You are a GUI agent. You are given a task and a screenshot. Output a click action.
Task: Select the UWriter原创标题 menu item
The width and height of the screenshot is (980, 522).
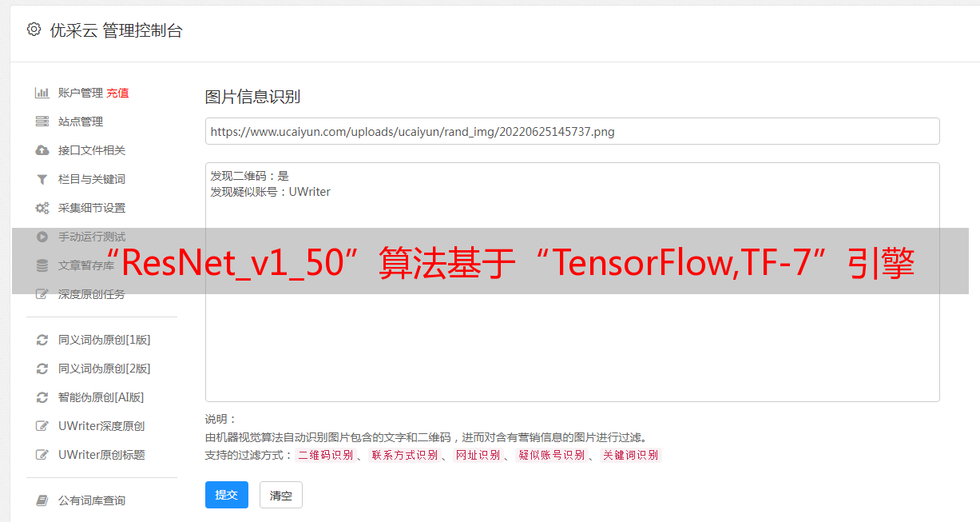pyautogui.click(x=101, y=455)
